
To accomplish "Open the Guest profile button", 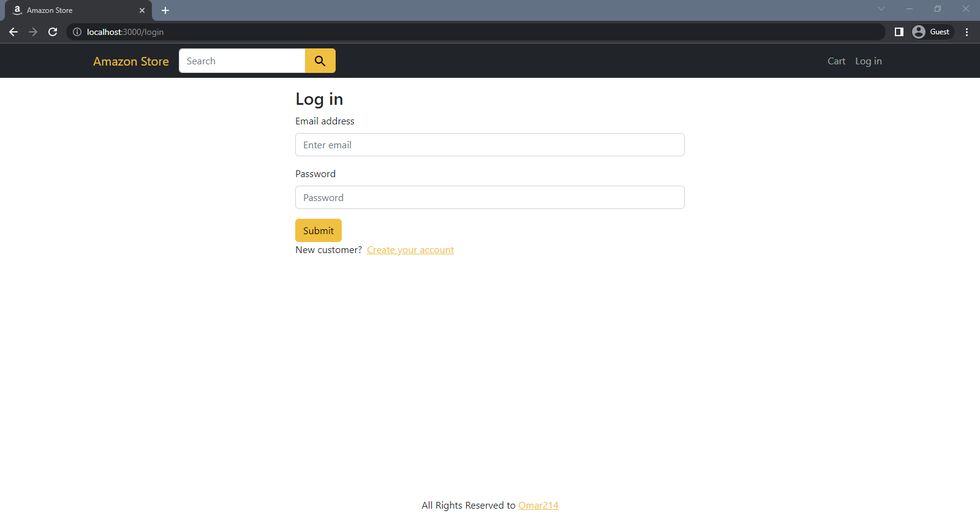I will [932, 32].
